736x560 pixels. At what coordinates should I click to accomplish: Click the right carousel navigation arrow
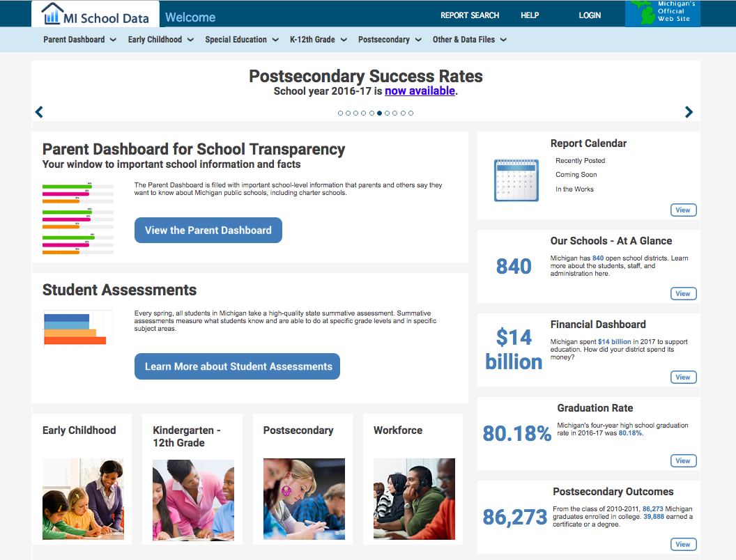point(689,111)
